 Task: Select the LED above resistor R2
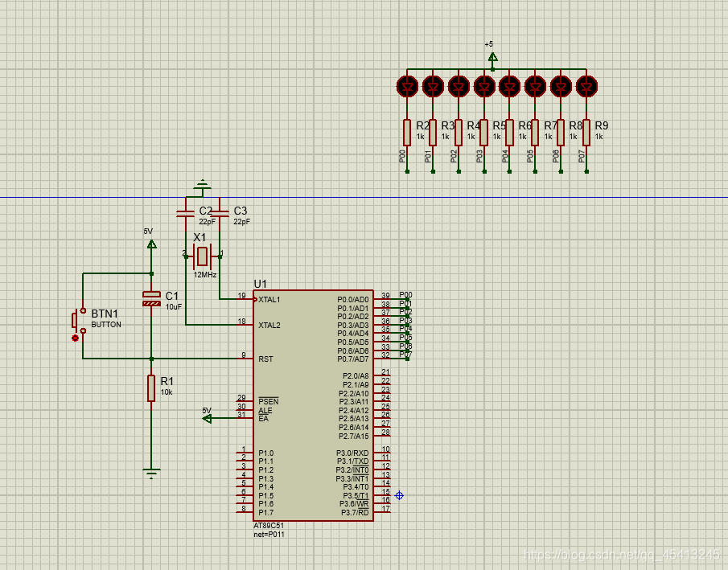click(407, 86)
